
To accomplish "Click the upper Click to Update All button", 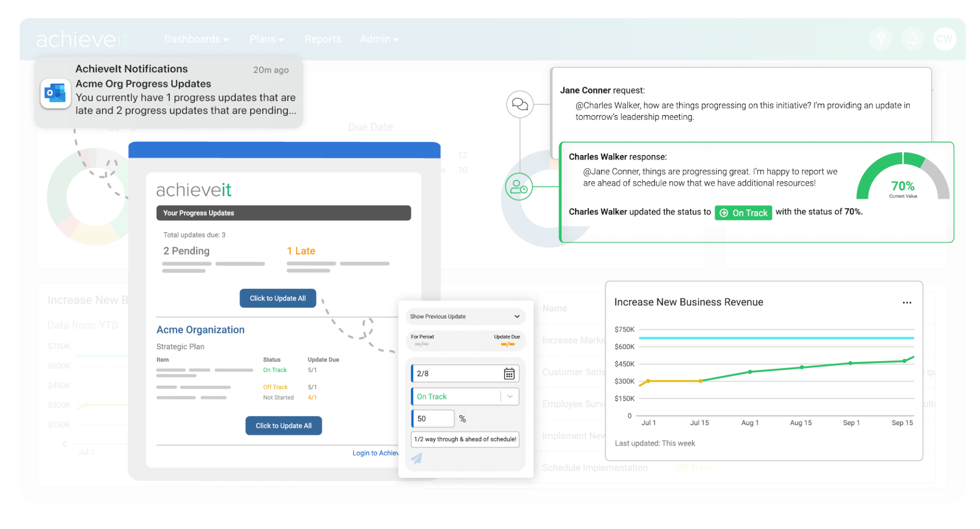I will point(278,298).
